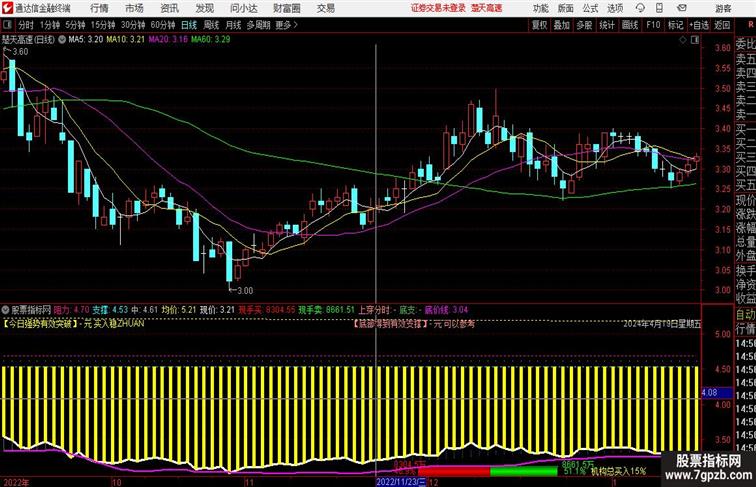Open the 财富圈 menu
The width and height of the screenshot is (756, 487).
click(287, 8)
